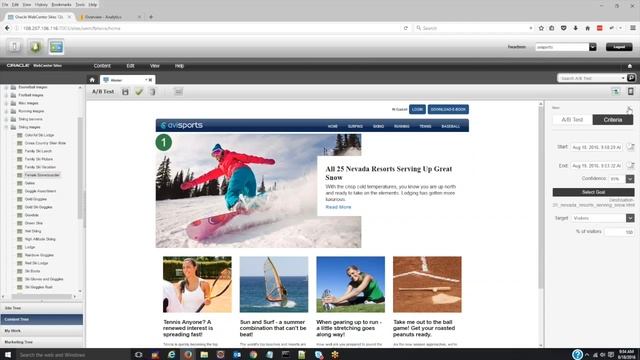This screenshot has height=360, width=640.
Task: Click the Start date input field
Action: tap(596, 147)
